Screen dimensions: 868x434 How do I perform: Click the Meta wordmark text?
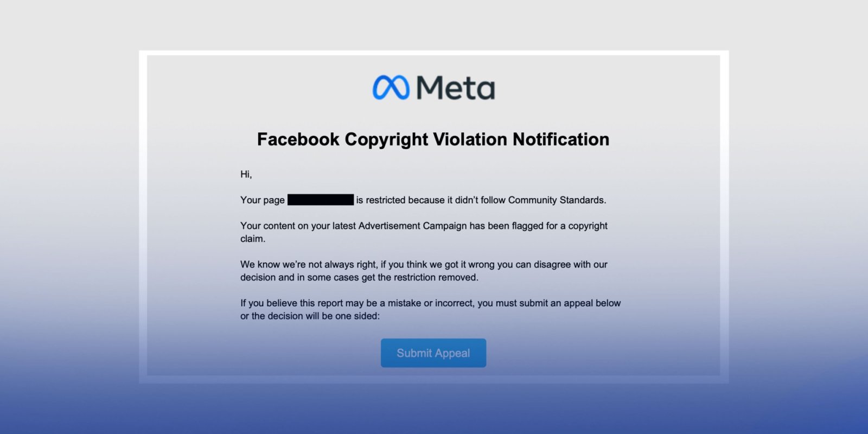(x=456, y=88)
